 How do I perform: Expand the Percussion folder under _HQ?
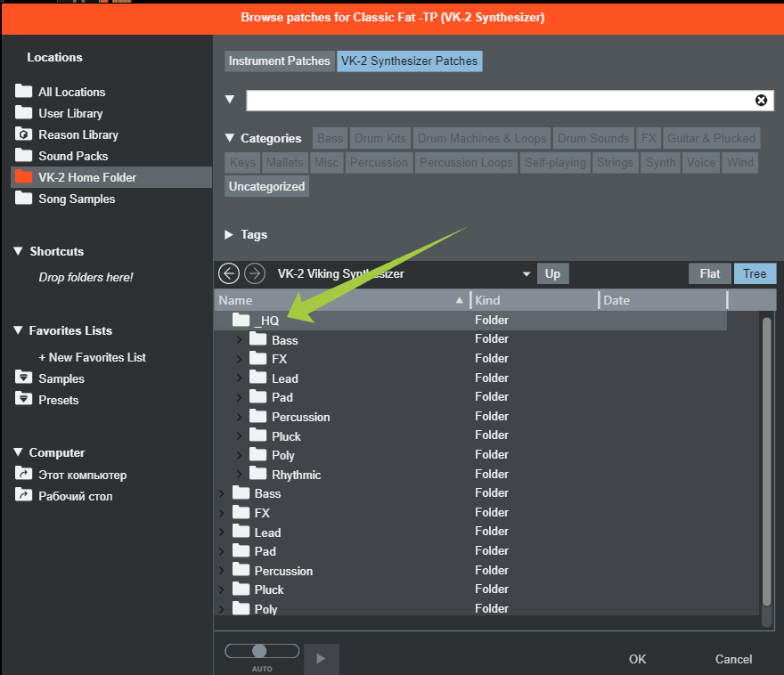point(239,417)
